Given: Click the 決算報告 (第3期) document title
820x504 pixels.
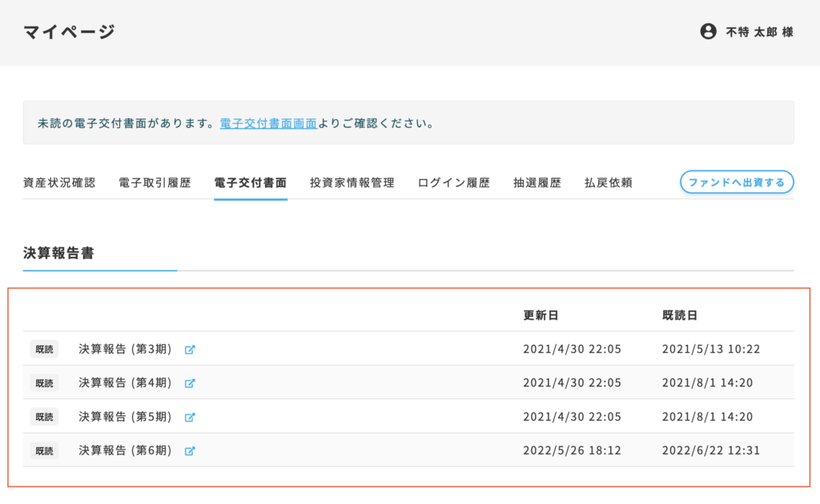Looking at the screenshot, I should pos(125,350).
